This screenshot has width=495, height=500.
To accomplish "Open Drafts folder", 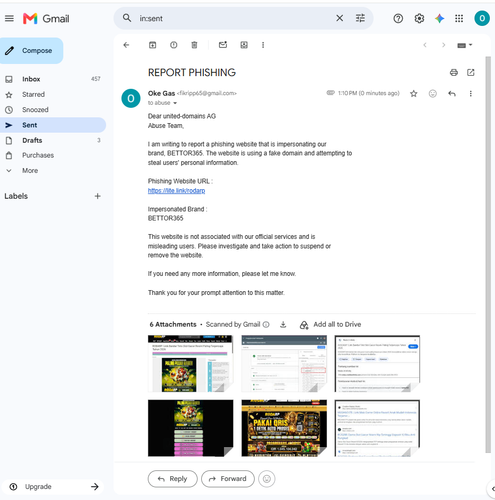I will coord(53,140).
